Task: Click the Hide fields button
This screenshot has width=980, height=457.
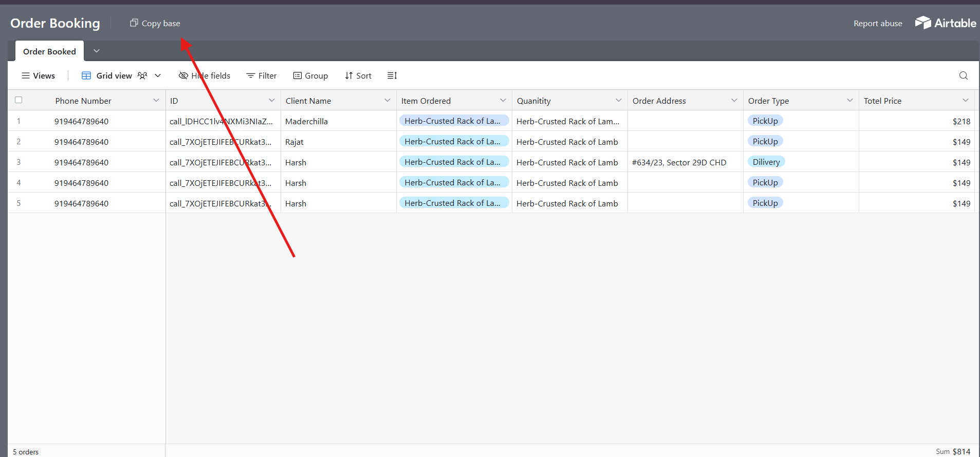Action: coord(205,75)
